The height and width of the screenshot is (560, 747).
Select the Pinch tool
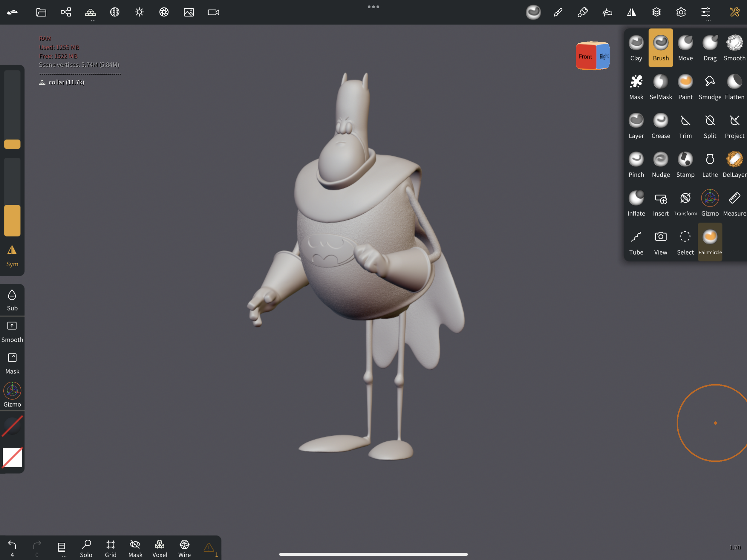tap(636, 164)
